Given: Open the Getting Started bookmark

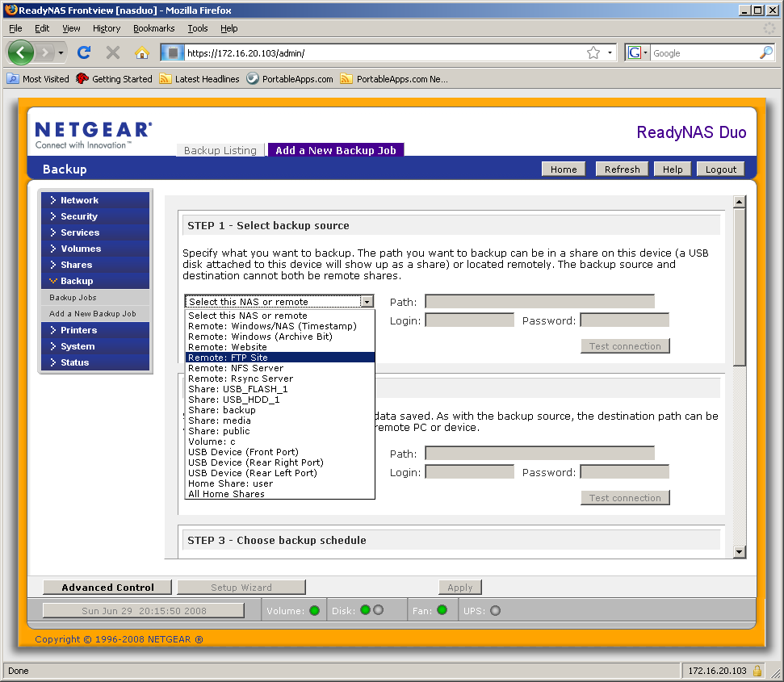Looking at the screenshot, I should pyautogui.click(x=114, y=79).
